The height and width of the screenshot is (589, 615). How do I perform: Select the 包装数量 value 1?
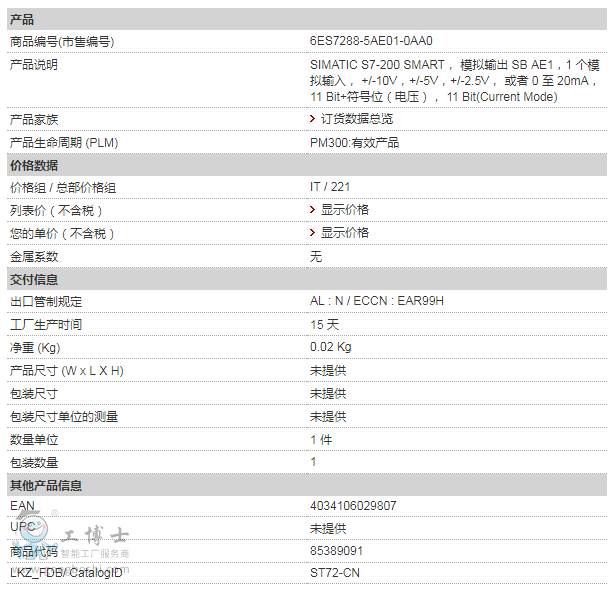313,462
